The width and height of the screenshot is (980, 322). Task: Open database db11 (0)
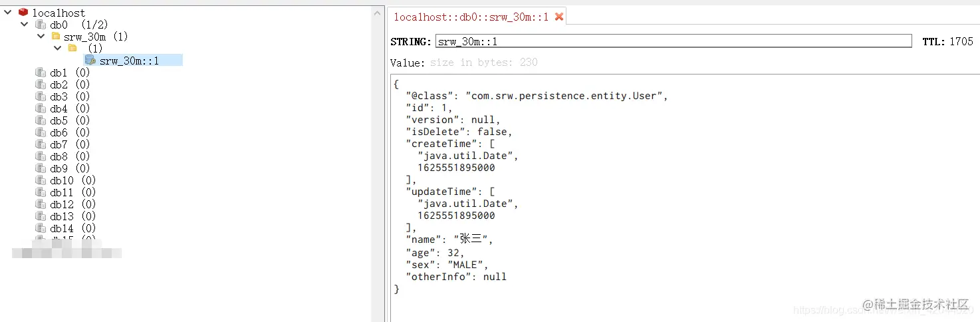pyautogui.click(x=73, y=192)
